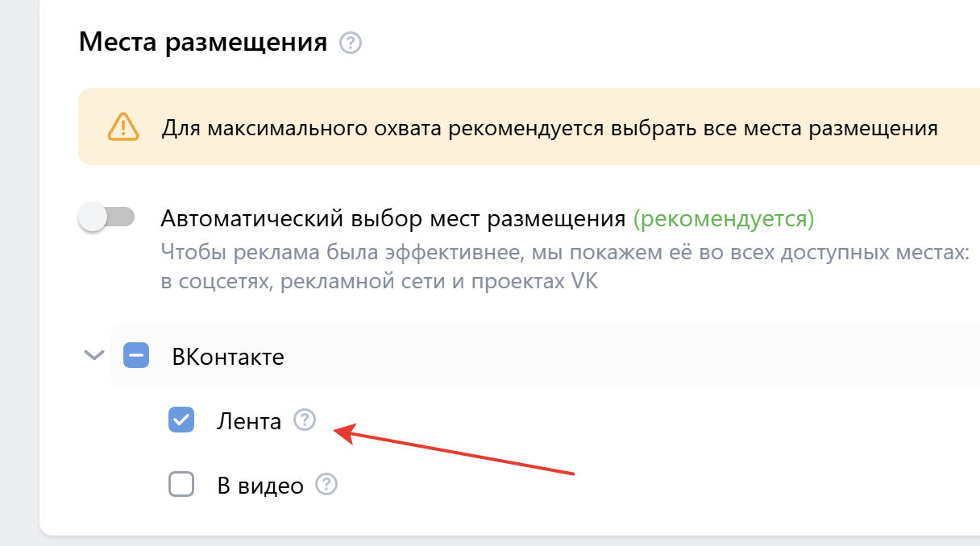Click empty space in the ВКонтакте row

[629, 356]
